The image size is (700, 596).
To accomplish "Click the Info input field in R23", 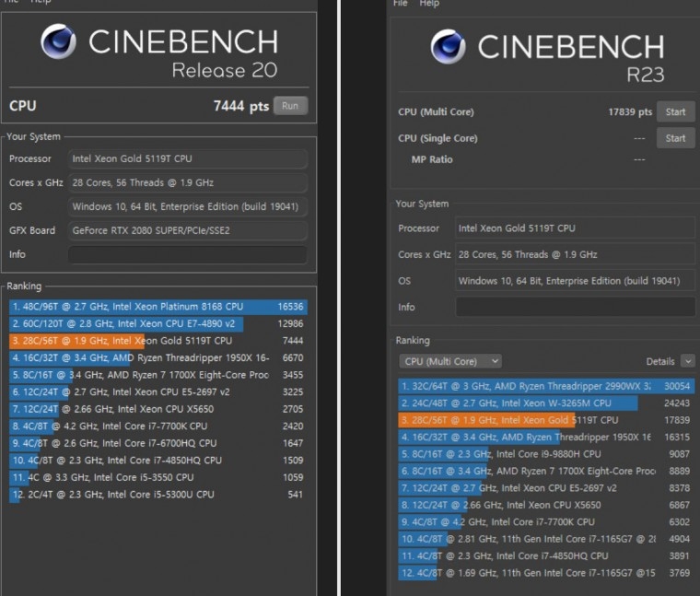I will [x=575, y=307].
